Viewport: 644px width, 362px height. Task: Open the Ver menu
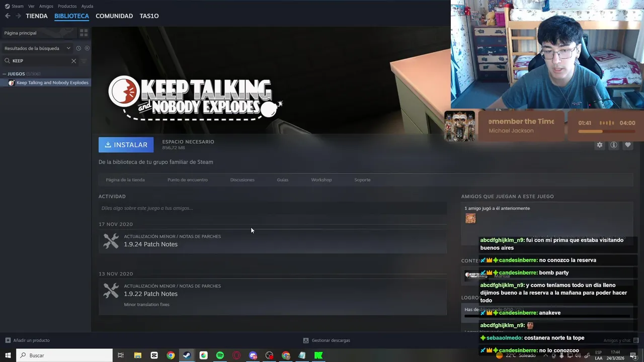point(31,6)
